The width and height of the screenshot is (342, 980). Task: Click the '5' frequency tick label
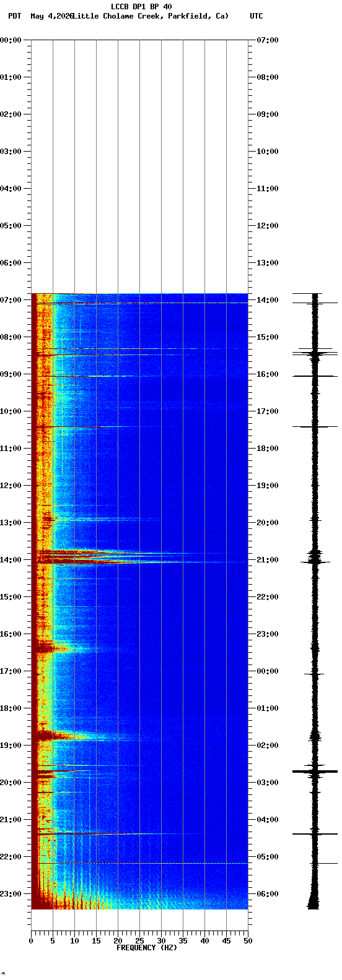coord(53,941)
